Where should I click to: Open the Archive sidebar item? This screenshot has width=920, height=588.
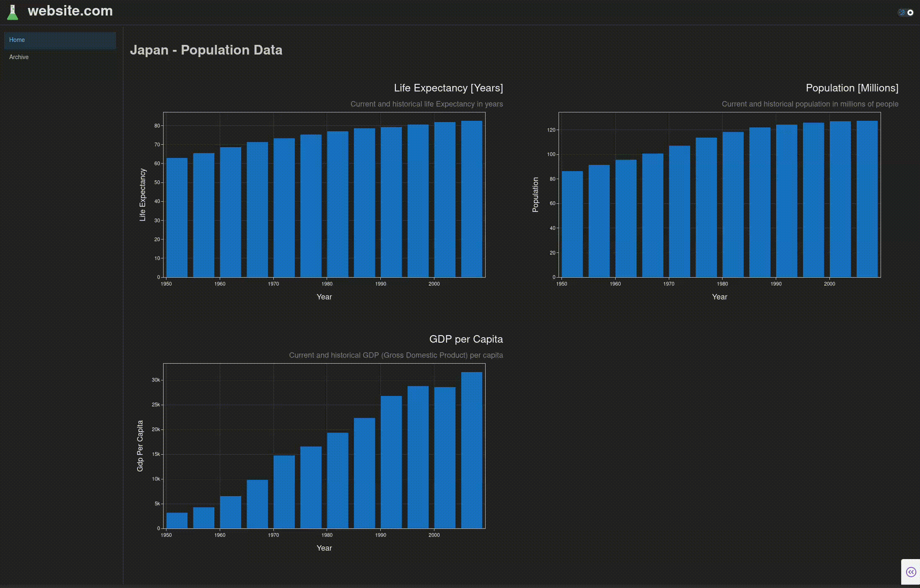pyautogui.click(x=19, y=57)
